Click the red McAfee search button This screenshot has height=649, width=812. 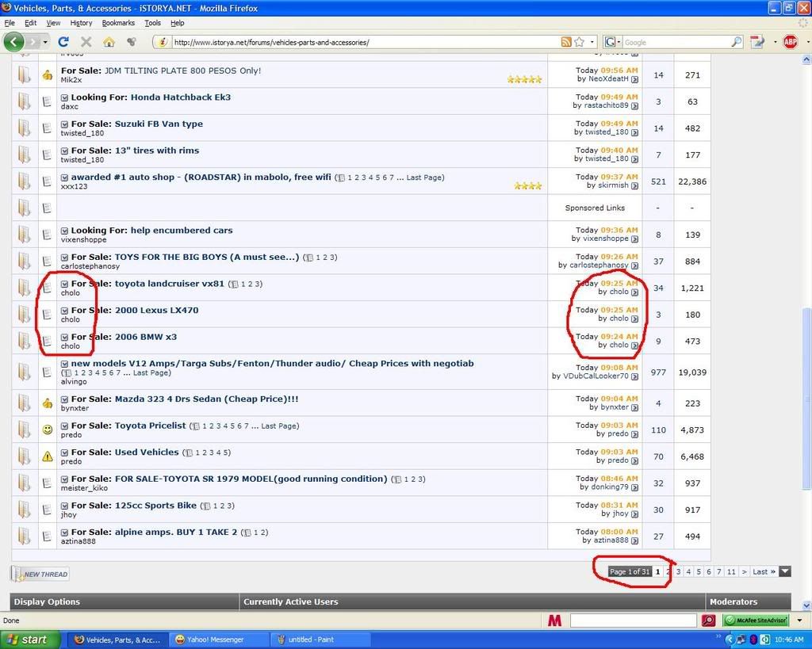tap(708, 620)
